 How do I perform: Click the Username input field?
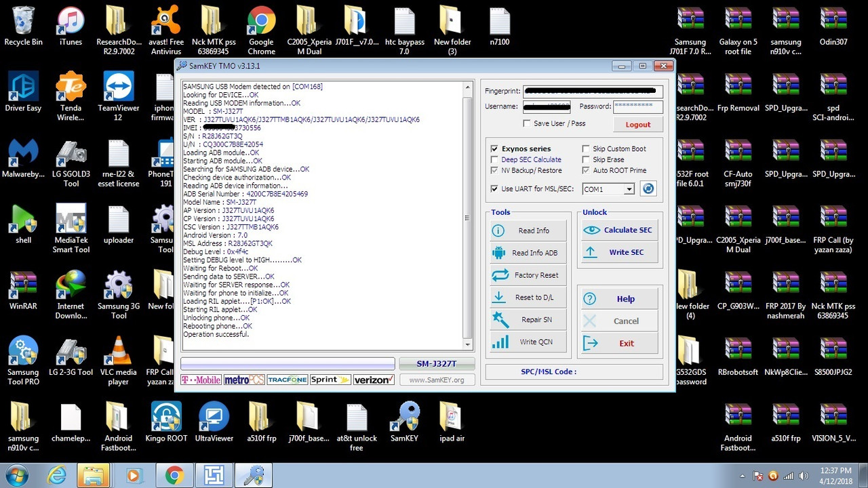click(x=548, y=106)
